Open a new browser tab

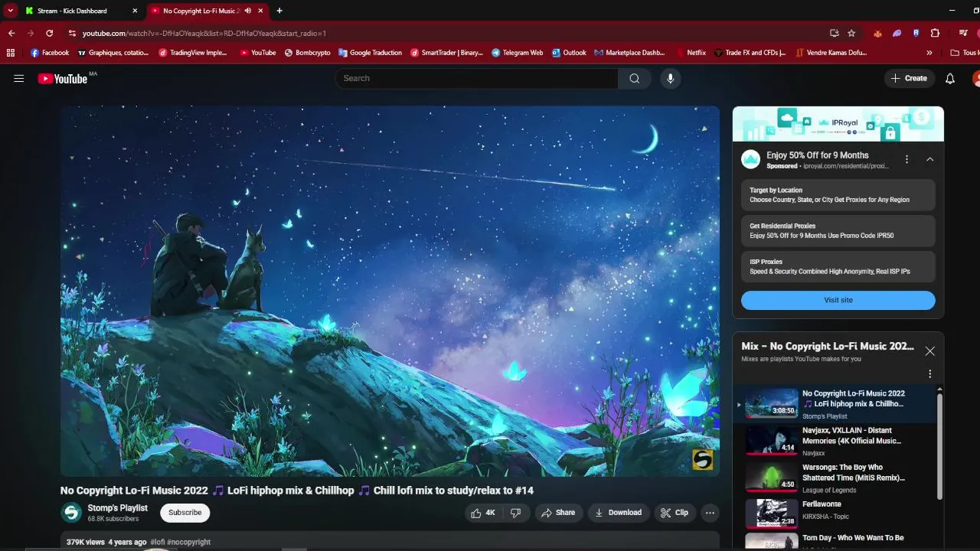(x=279, y=11)
